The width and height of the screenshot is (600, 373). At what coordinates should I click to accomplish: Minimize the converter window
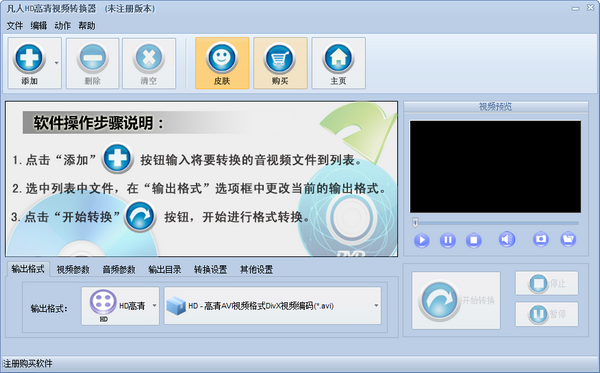(576, 8)
